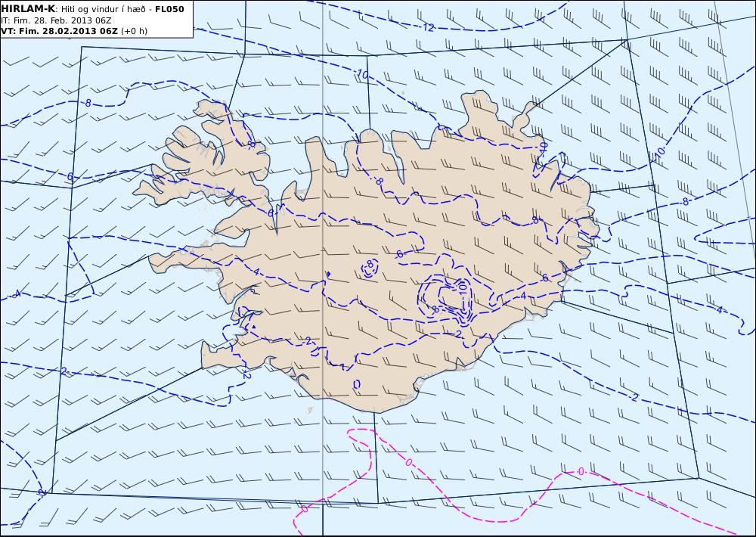Click the 'Hiti og vindur í hæð' caption
The image size is (756, 537).
click(103, 9)
